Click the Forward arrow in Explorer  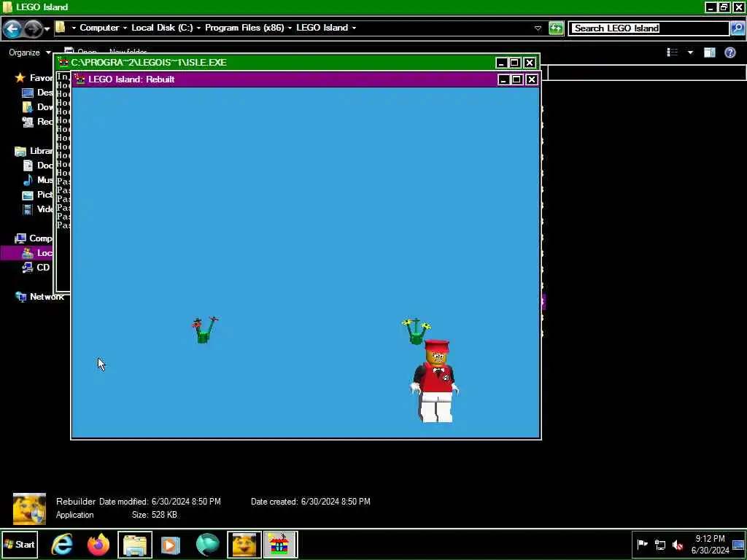(32, 29)
